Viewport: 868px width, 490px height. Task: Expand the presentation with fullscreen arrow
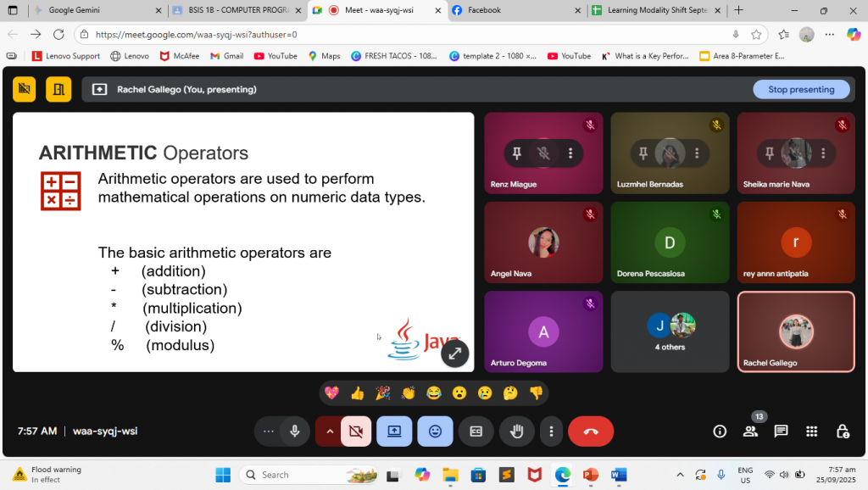455,353
